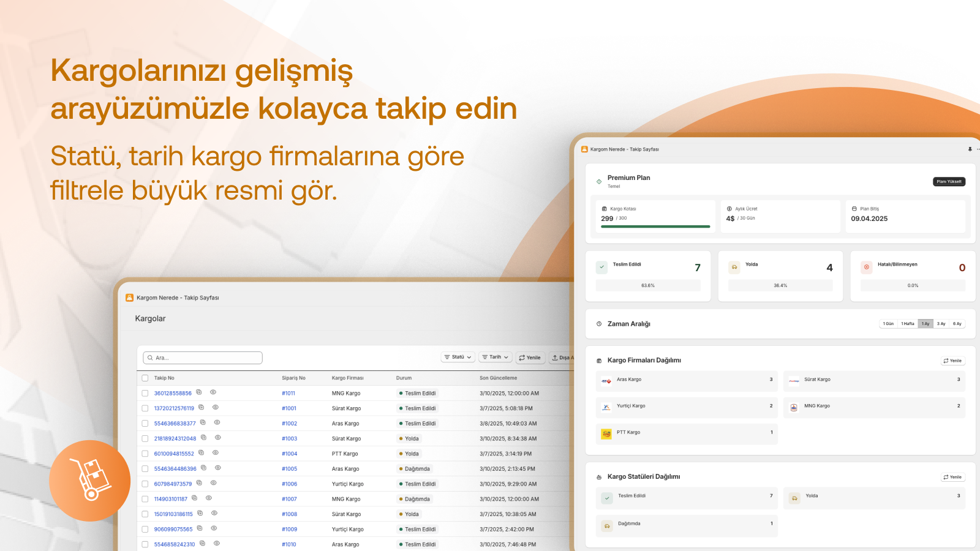This screenshot has width=980, height=551.
Task: Click Premium Plan diamond icon
Action: pos(599,181)
